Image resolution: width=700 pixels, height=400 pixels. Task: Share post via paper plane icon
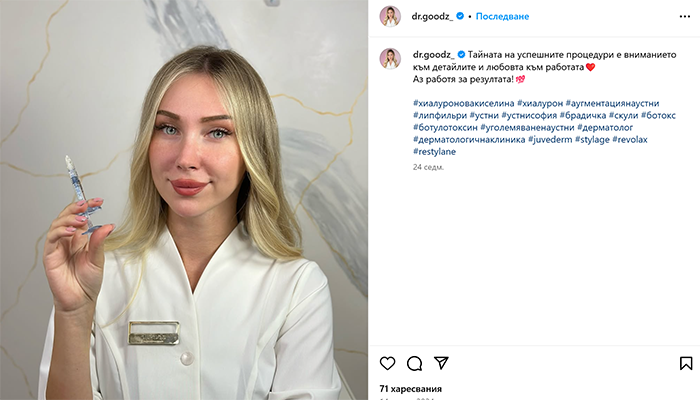click(441, 363)
